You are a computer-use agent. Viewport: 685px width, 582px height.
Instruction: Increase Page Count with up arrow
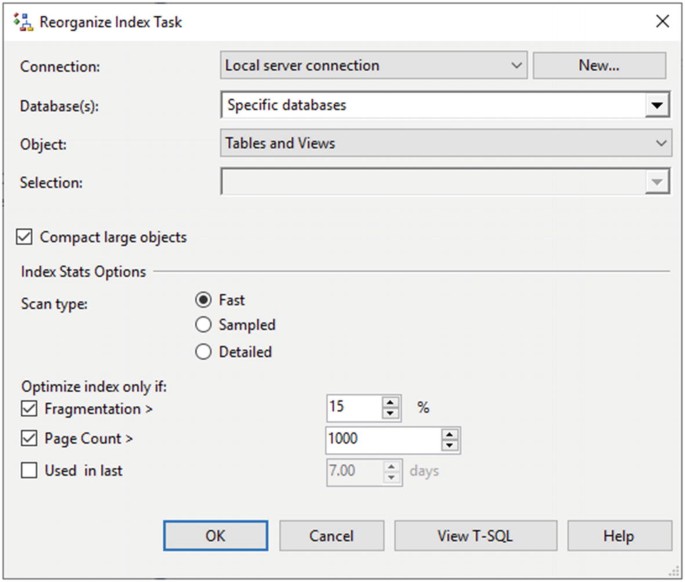coord(450,434)
